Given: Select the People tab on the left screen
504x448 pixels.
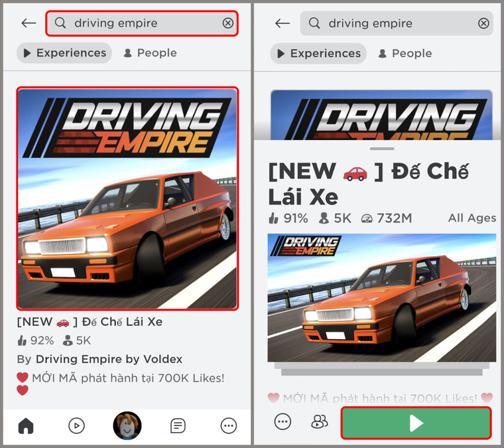Looking at the screenshot, I should (150, 53).
